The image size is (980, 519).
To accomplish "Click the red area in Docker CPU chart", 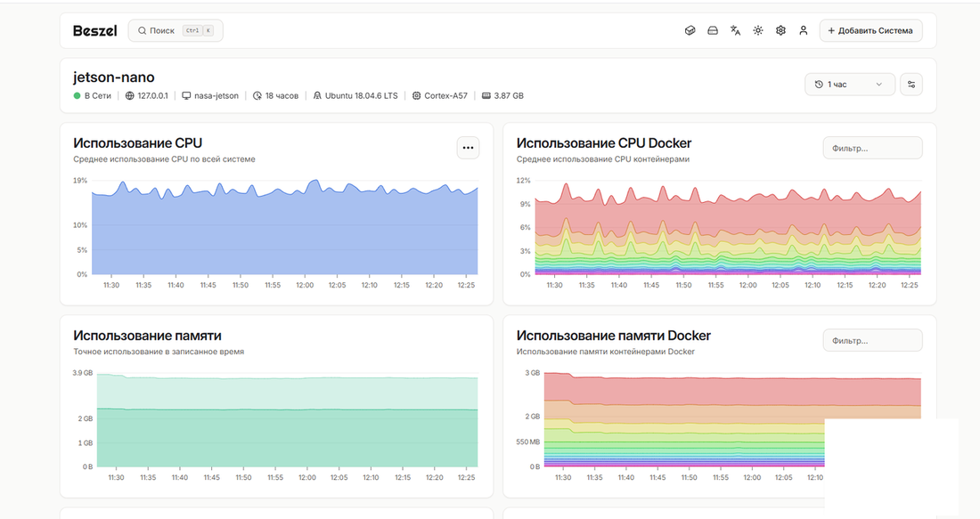I will [728, 215].
